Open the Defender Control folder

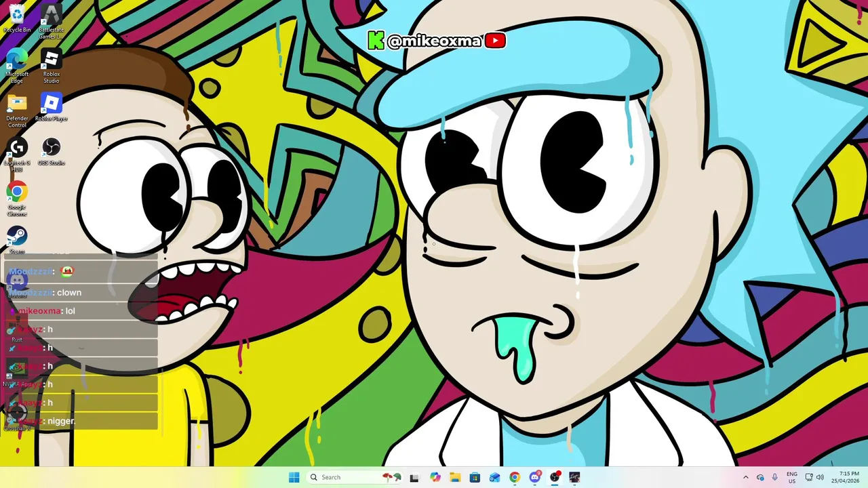17,111
